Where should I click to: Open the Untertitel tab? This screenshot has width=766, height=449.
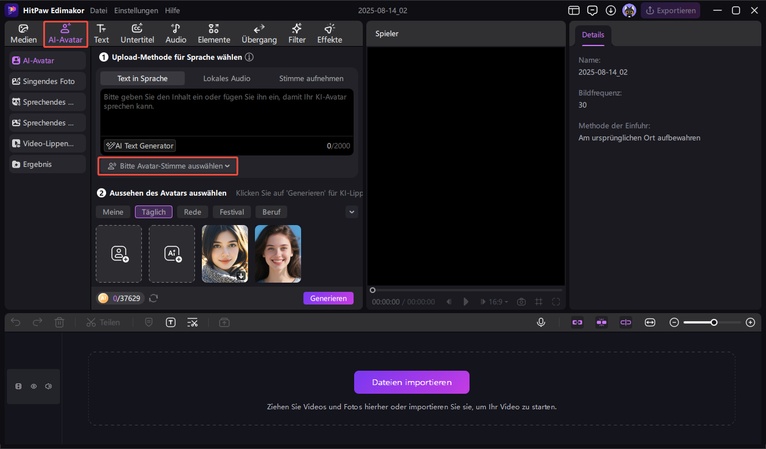pyautogui.click(x=137, y=34)
